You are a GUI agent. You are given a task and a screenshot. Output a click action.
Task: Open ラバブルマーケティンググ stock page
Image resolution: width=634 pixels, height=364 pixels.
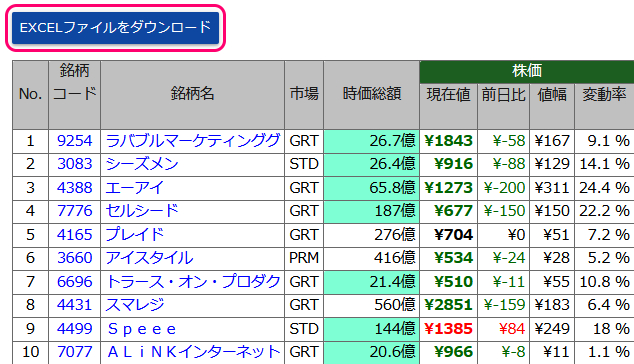[192, 141]
